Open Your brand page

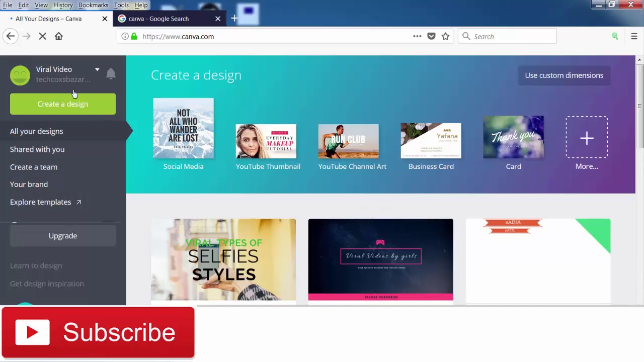pyautogui.click(x=29, y=185)
